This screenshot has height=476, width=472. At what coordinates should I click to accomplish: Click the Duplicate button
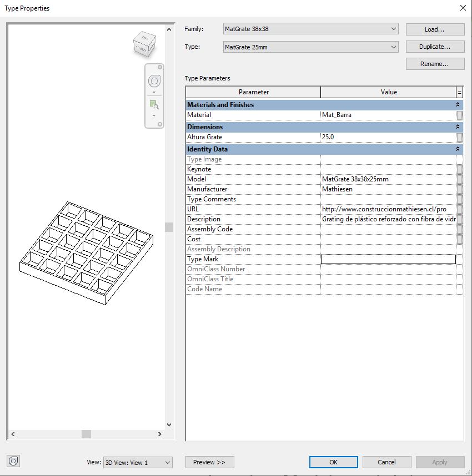(435, 47)
